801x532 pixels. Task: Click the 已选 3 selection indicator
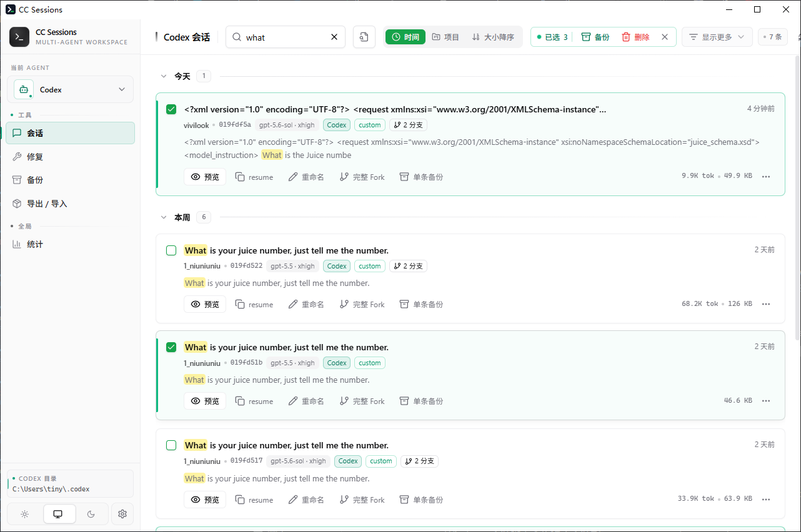[552, 37]
